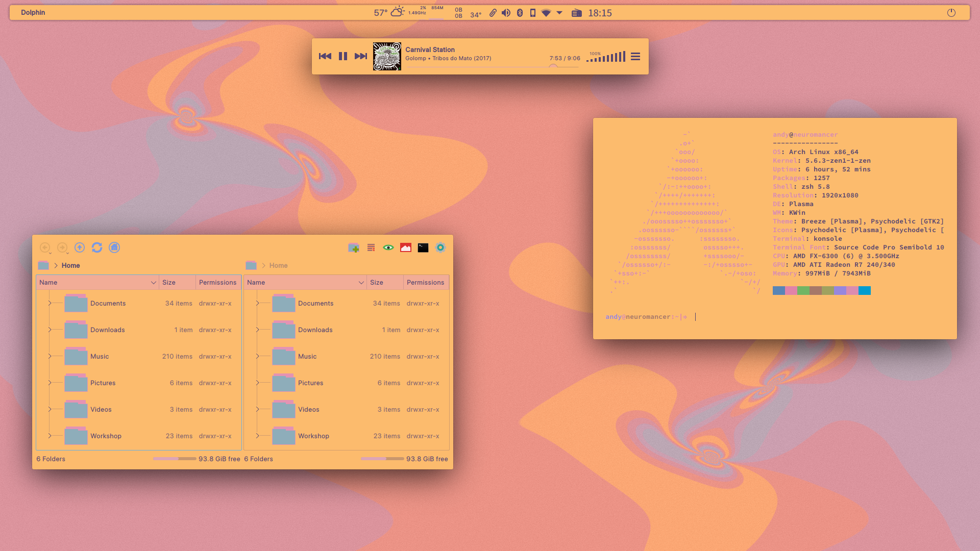Open Dolphin settings gear icon
Screen dimensions: 980x551
tap(440, 247)
